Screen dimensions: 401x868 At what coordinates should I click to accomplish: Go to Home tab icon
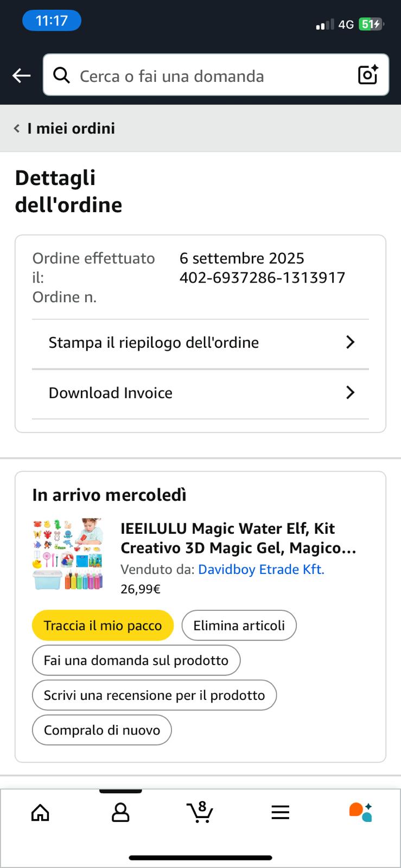(x=40, y=812)
